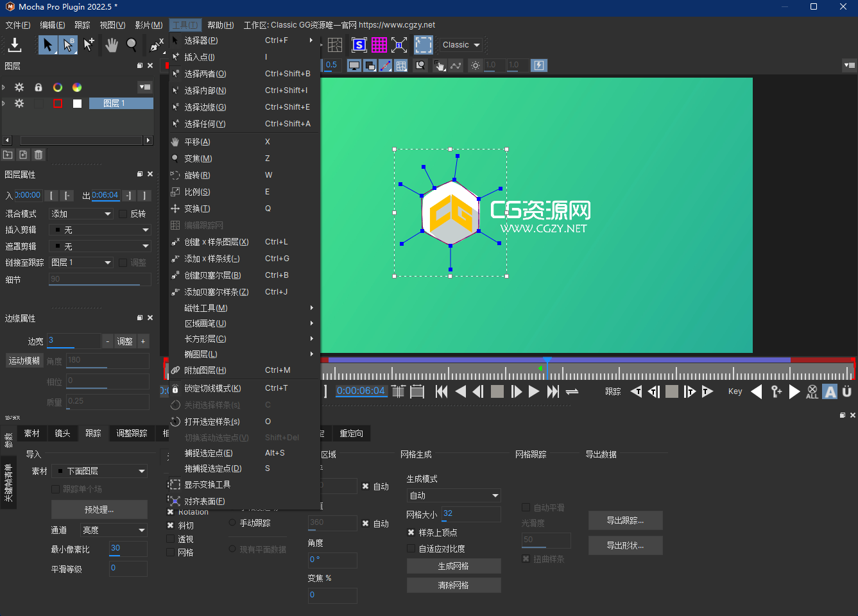858x616 pixels.
Task: Lock layers with the padlock icon
Action: click(x=39, y=87)
